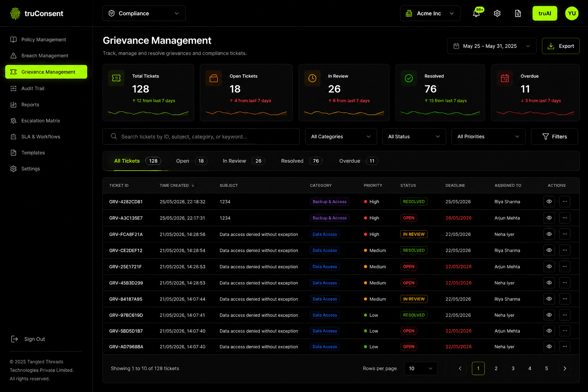Open actions menu for GRV-FCA8F21A
588x392 pixels.
(x=565, y=234)
